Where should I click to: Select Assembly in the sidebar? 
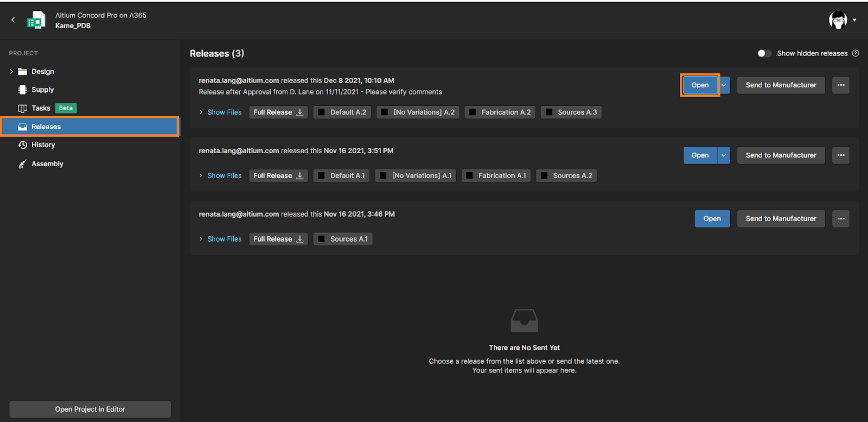point(47,164)
